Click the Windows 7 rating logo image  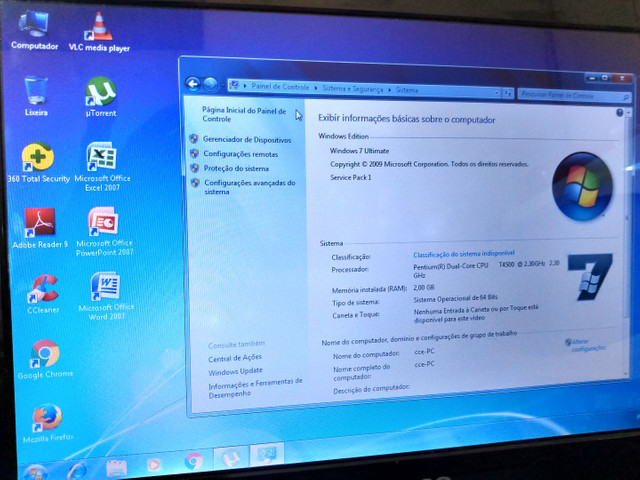coord(590,277)
